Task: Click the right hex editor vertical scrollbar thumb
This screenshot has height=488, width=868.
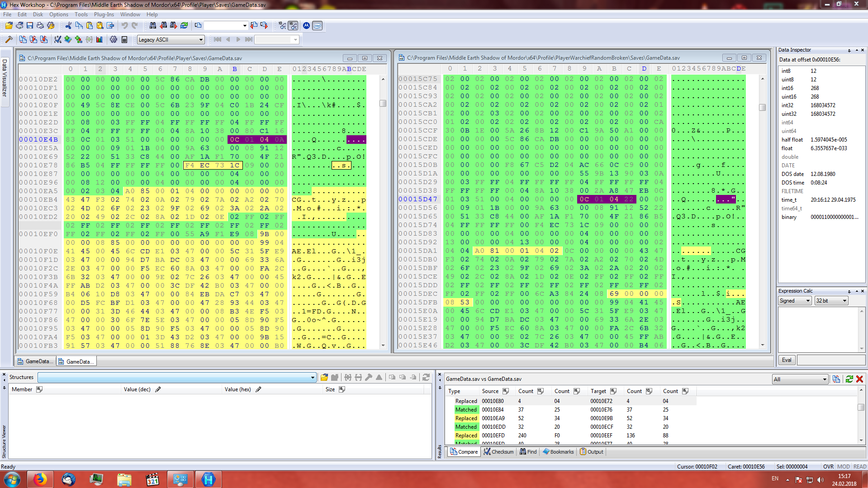Action: tap(762, 108)
